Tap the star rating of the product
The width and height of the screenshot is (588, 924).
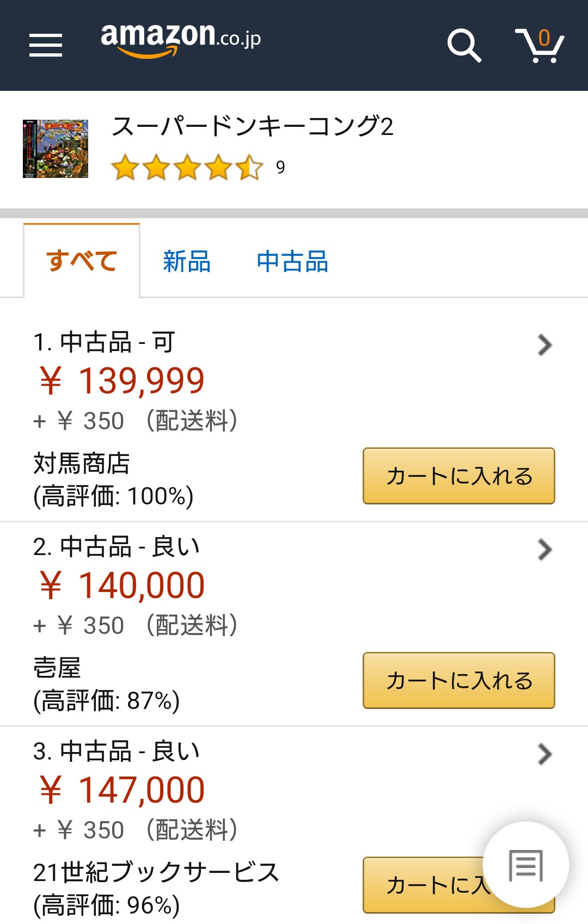pos(187,167)
